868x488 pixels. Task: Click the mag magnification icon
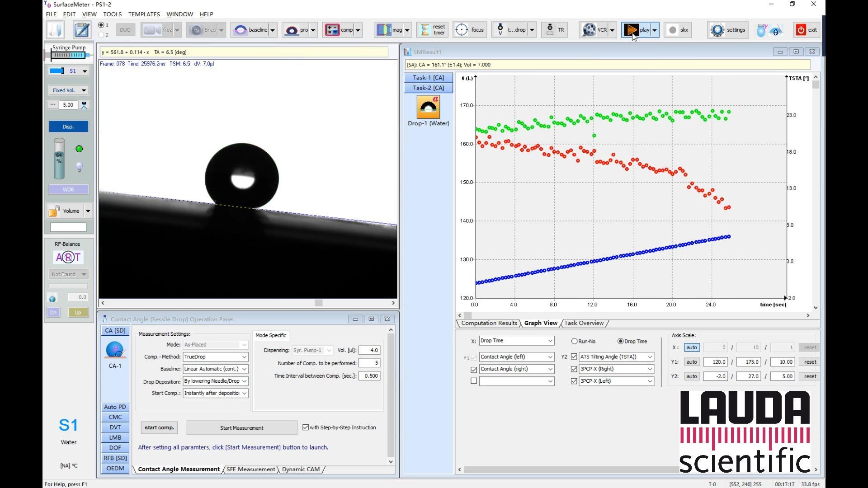384,30
